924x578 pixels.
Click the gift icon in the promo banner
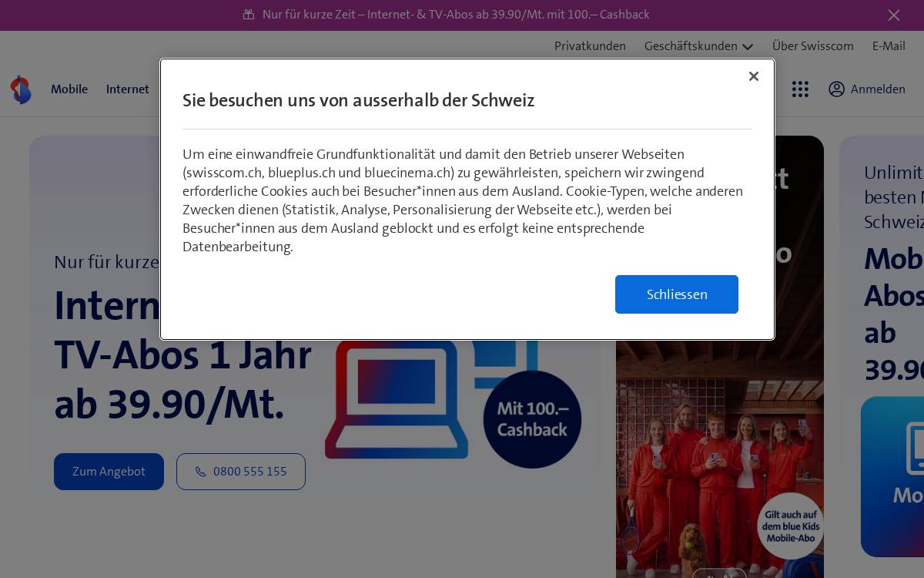coord(249,15)
